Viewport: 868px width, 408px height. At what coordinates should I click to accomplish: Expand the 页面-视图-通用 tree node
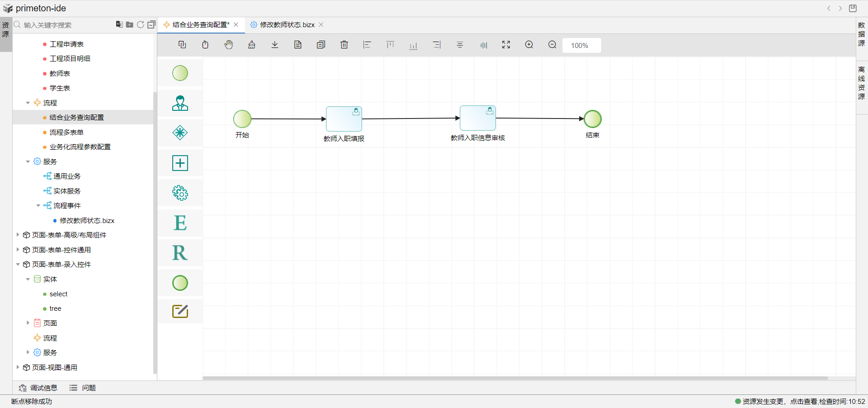point(18,367)
